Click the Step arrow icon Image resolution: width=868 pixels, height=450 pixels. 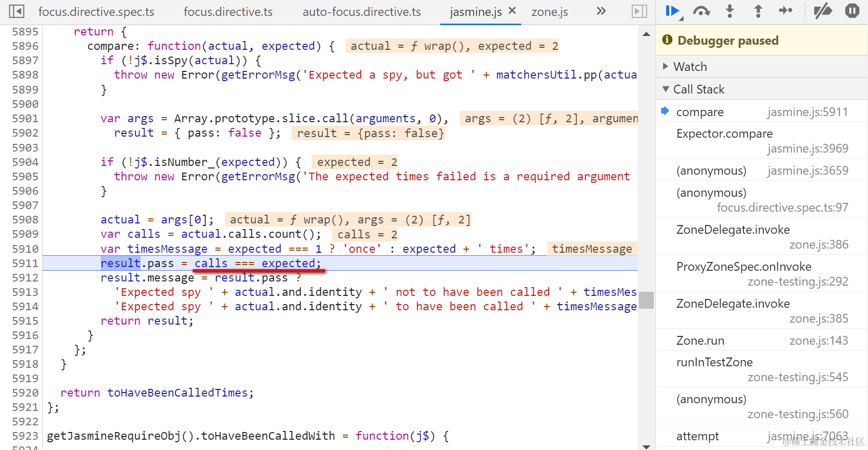click(786, 10)
